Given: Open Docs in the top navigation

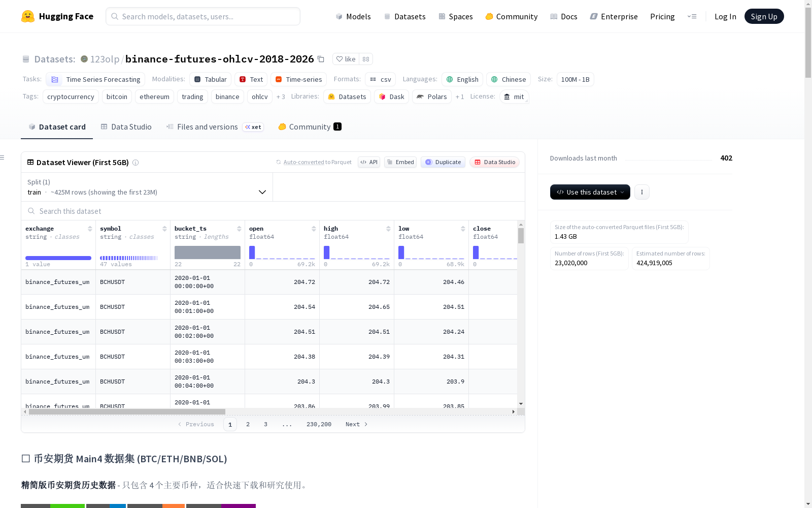Looking at the screenshot, I should click(564, 16).
